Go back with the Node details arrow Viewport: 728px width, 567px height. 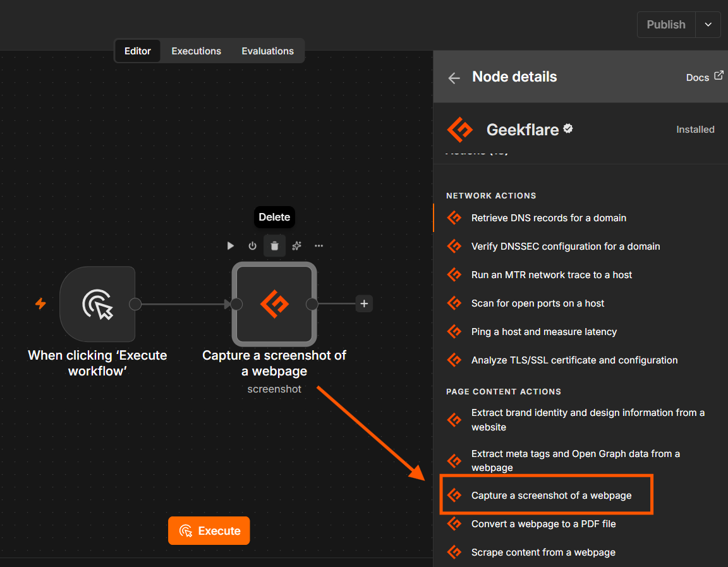(454, 78)
